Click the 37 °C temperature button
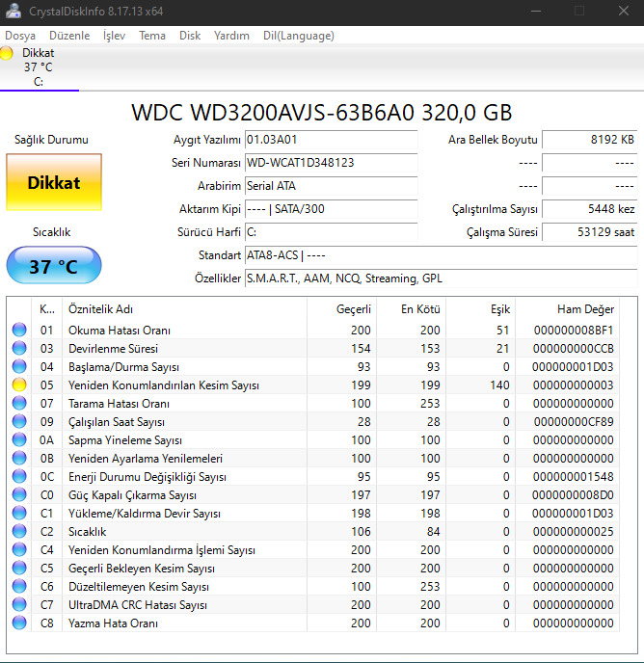 [x=54, y=266]
